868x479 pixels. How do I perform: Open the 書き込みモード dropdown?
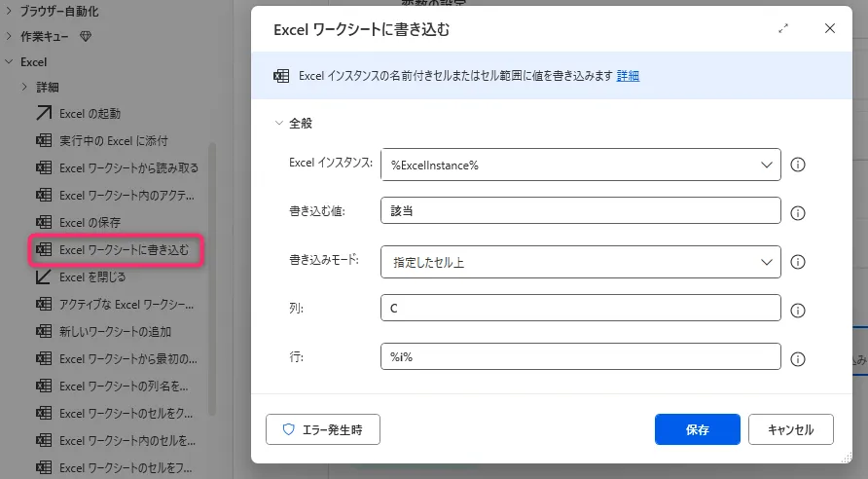coord(581,261)
